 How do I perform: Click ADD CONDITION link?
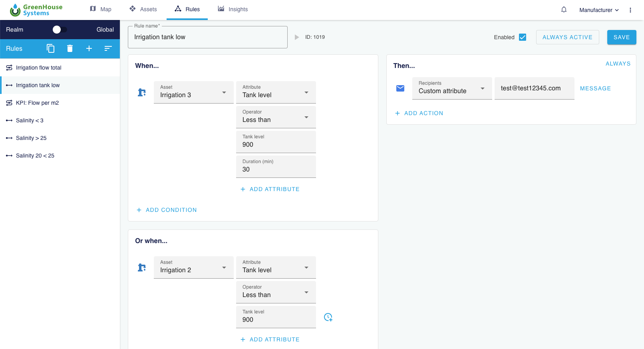pyautogui.click(x=167, y=210)
